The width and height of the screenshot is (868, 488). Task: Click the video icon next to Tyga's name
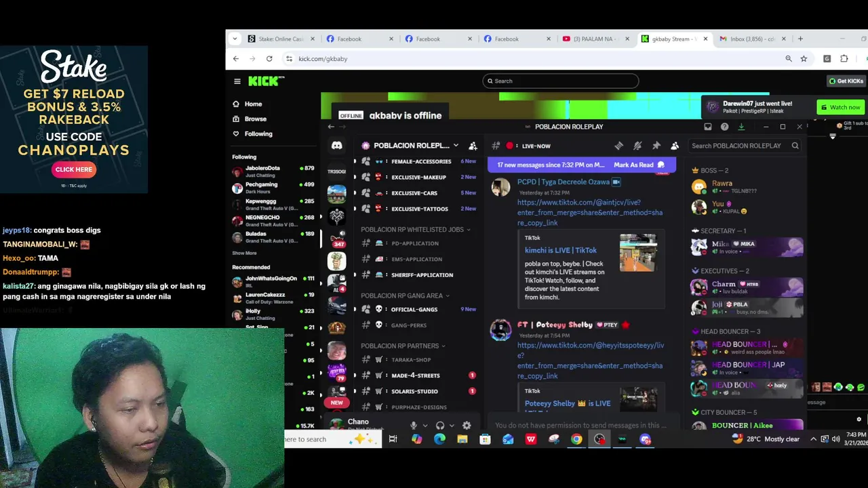pyautogui.click(x=616, y=182)
